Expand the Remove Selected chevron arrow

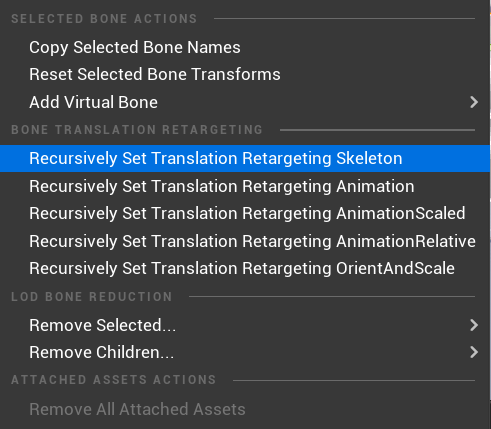point(474,325)
